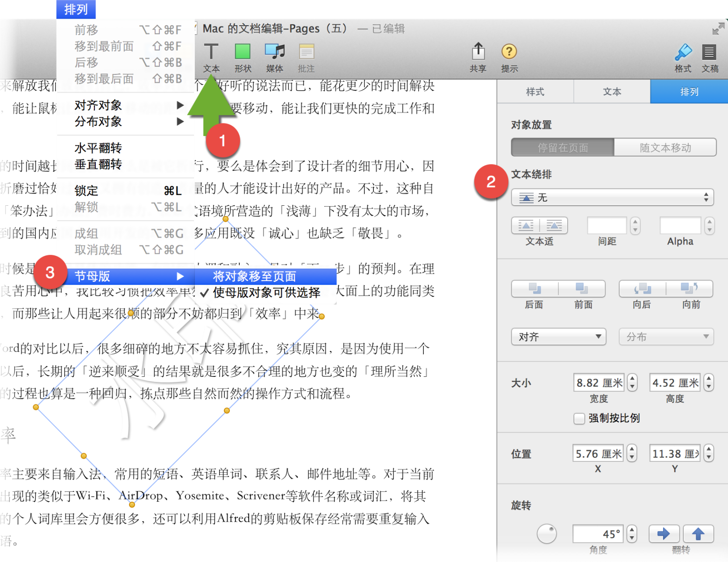Choose 移到最前面 from the menu
Screen dimensions: 728x562
pyautogui.click(x=126, y=46)
